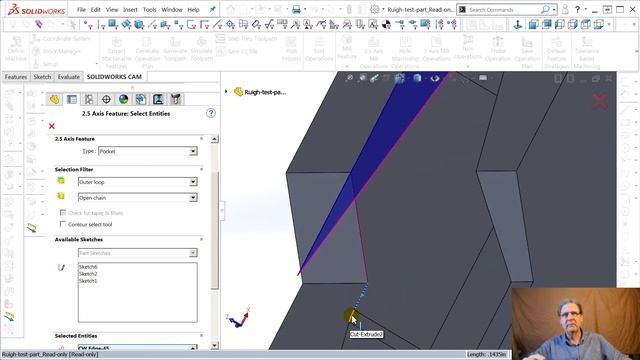Click the search magnifier icon
The height and width of the screenshot is (360, 640).
coord(545,9)
